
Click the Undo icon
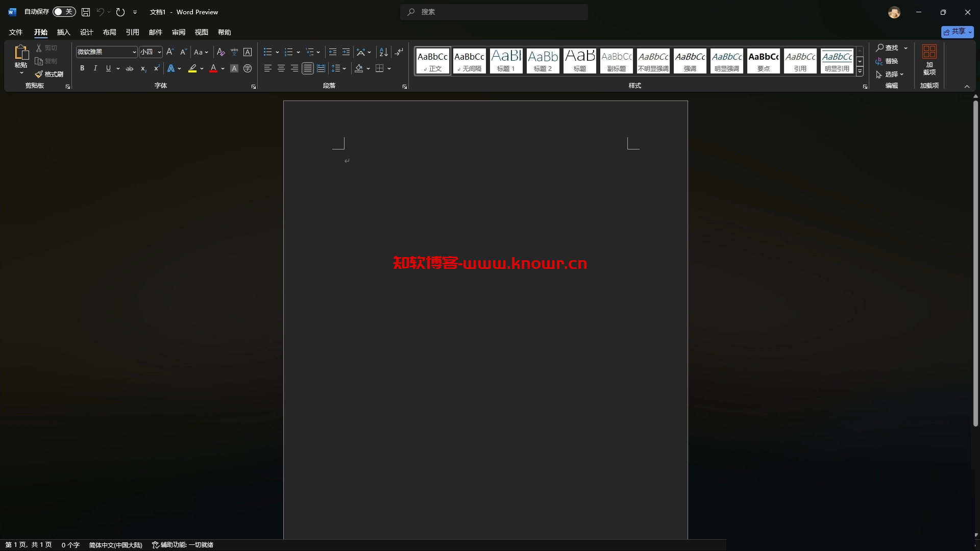[x=101, y=12]
